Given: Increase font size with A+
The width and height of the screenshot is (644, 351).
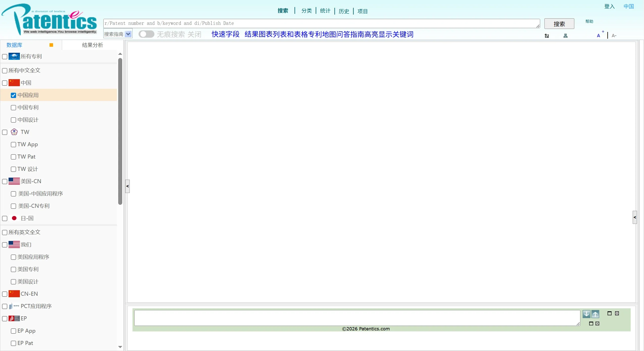Looking at the screenshot, I should tap(600, 35).
